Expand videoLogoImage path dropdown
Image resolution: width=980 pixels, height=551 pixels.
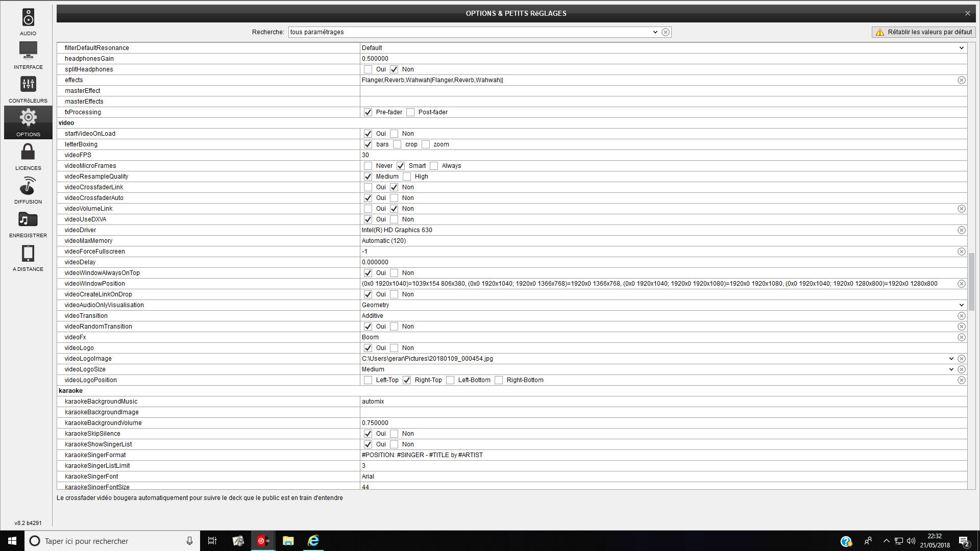coord(951,359)
